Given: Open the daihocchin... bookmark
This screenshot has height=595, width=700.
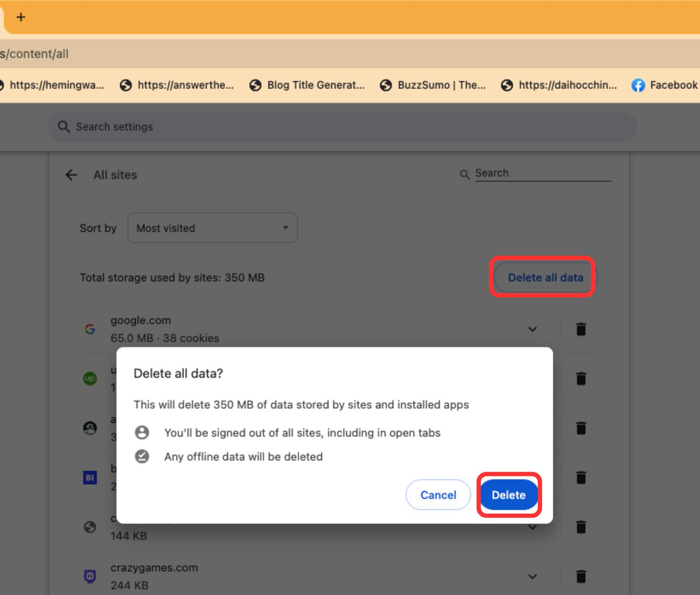Looking at the screenshot, I should (559, 85).
